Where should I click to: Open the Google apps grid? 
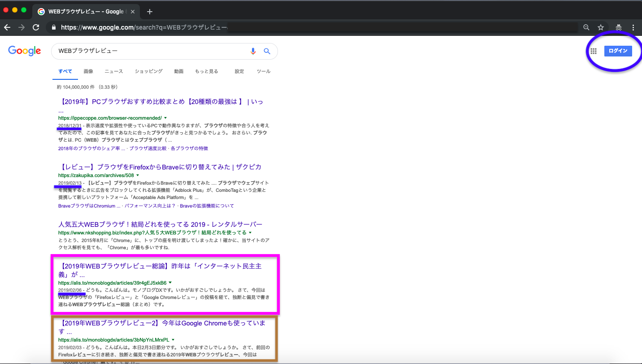coord(594,51)
